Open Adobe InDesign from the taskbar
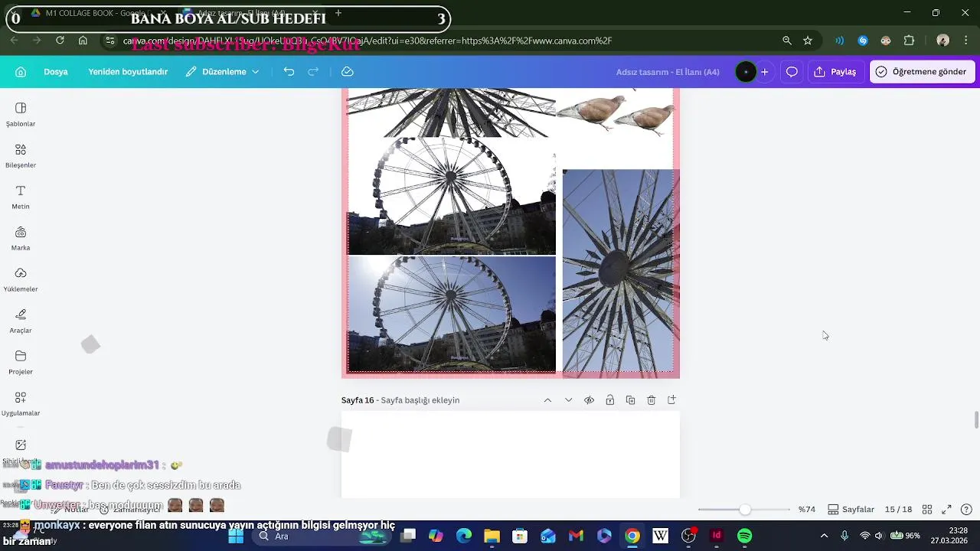The width and height of the screenshot is (980, 551). coord(717,536)
